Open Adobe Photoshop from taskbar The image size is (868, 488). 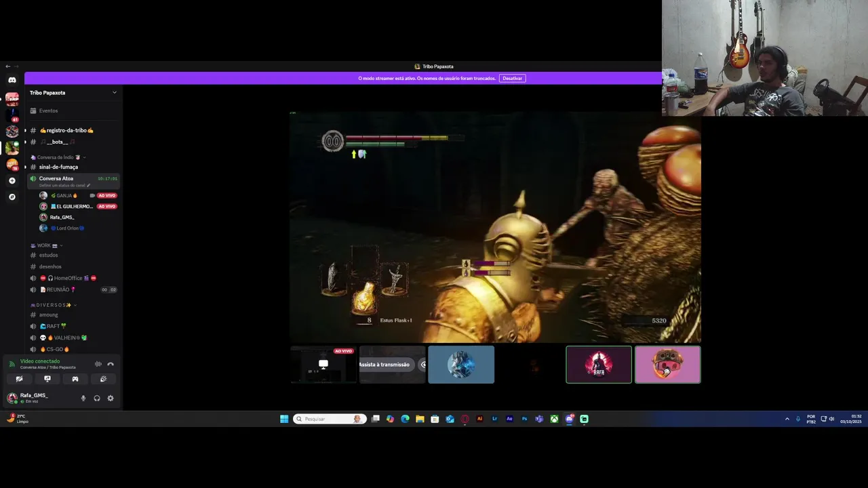[x=524, y=419]
